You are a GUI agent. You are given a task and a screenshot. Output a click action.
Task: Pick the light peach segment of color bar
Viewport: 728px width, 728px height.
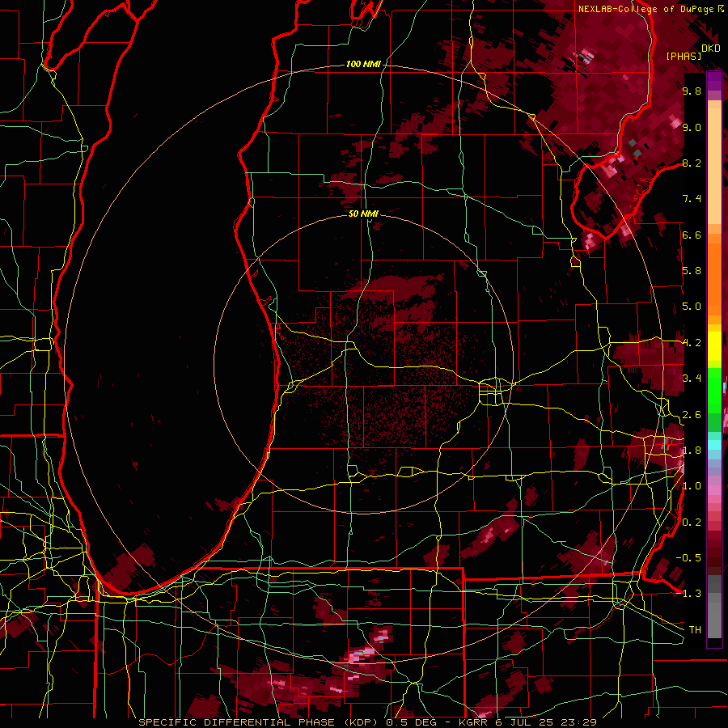[x=714, y=167]
